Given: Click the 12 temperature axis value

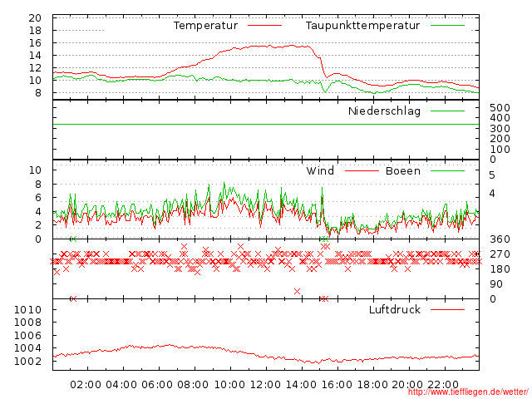Looking at the screenshot, I should pos(35,68).
